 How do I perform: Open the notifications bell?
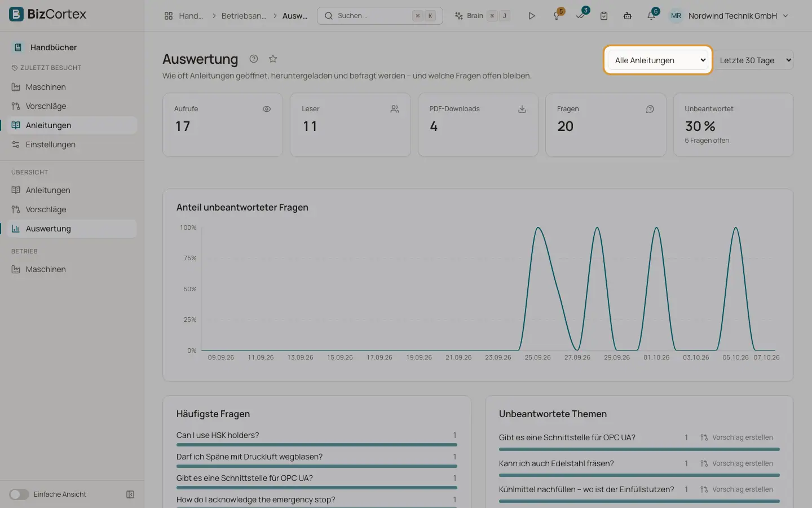pyautogui.click(x=651, y=16)
